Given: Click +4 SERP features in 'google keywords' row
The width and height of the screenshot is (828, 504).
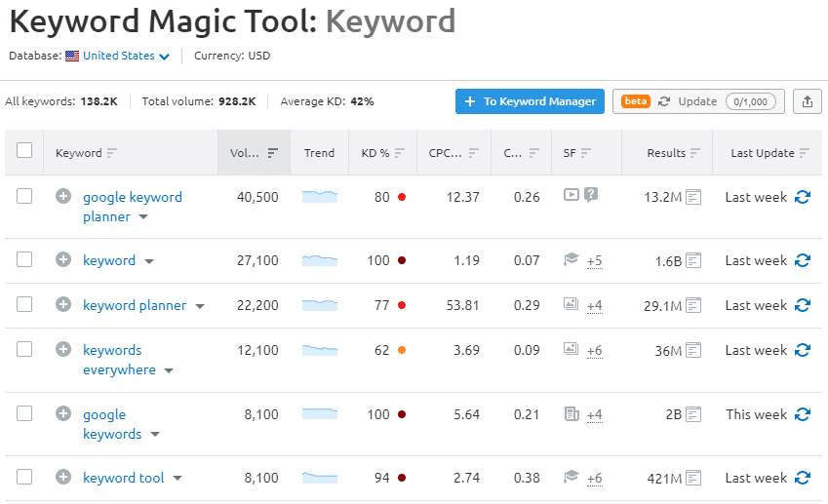Looking at the screenshot, I should click(595, 415).
